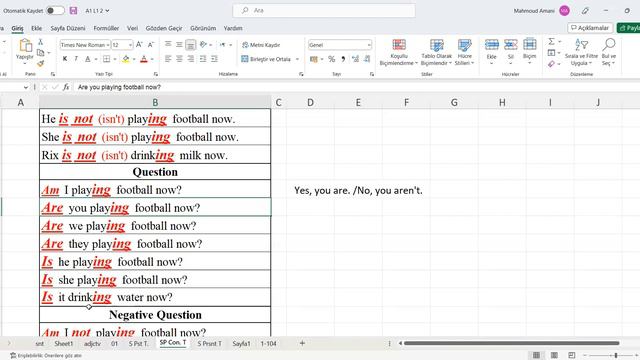Click the Paste (Yapıştır) clipboard icon
This screenshot has width=640, height=360.
pos(25,46)
